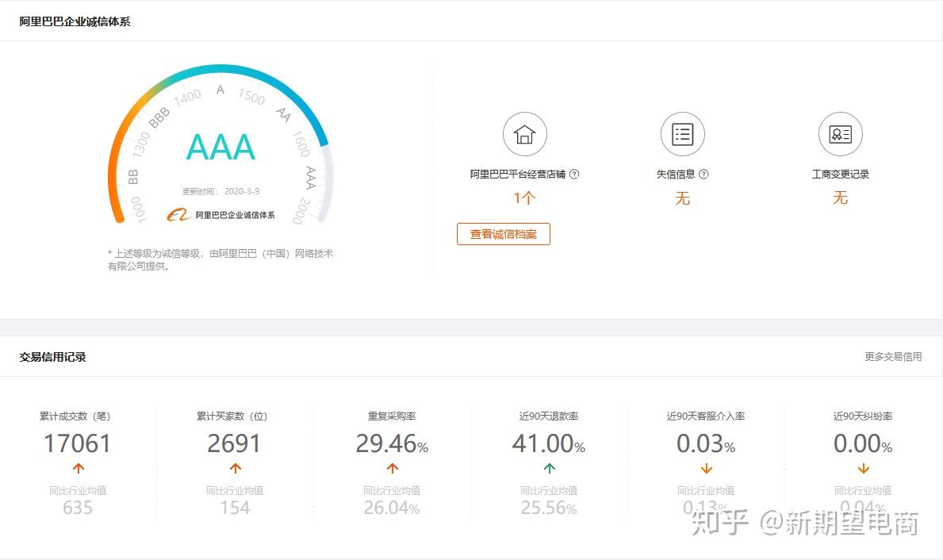The image size is (943, 560).
Task: Click the 累计买家数 (位) label
Action: pyautogui.click(x=232, y=416)
